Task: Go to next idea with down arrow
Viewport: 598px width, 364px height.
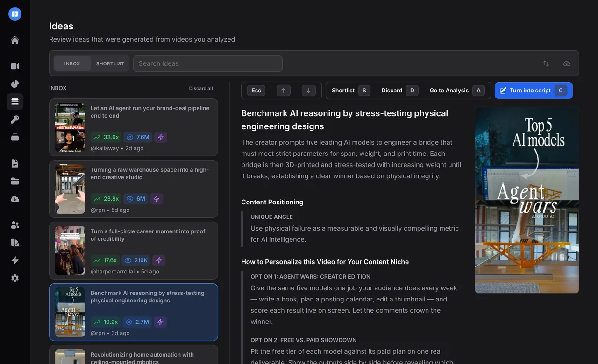Action: [x=309, y=91]
